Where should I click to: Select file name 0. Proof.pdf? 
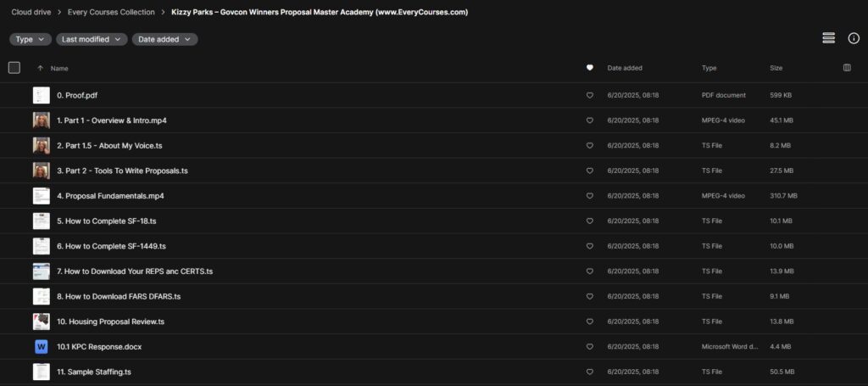tap(77, 95)
